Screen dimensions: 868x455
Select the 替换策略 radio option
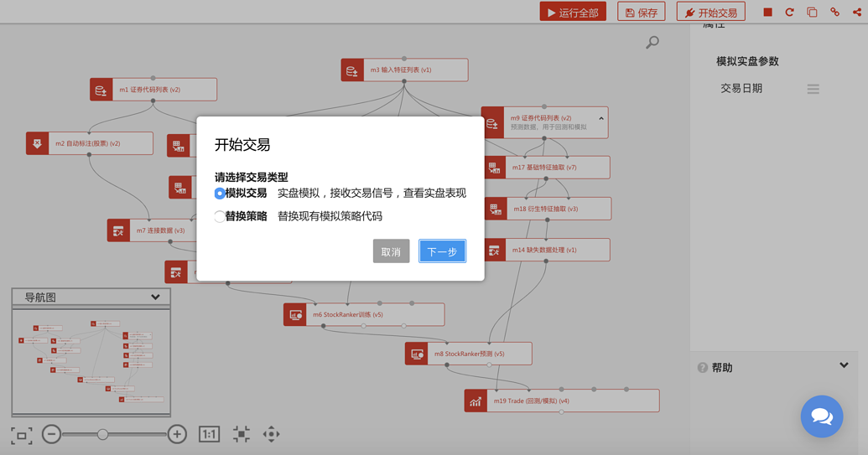[x=219, y=216]
